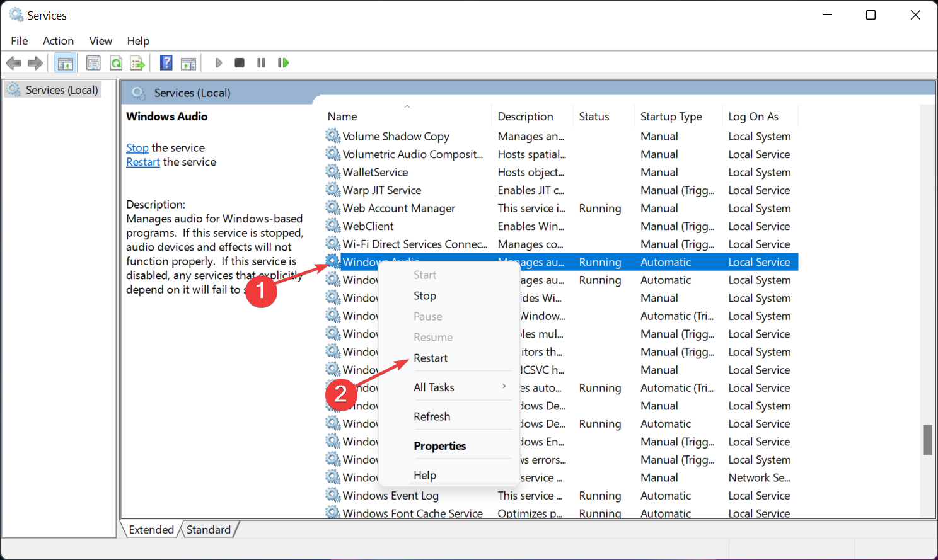Toggle the Show/Hide Console Tree icon
The width and height of the screenshot is (938, 560).
coord(65,63)
